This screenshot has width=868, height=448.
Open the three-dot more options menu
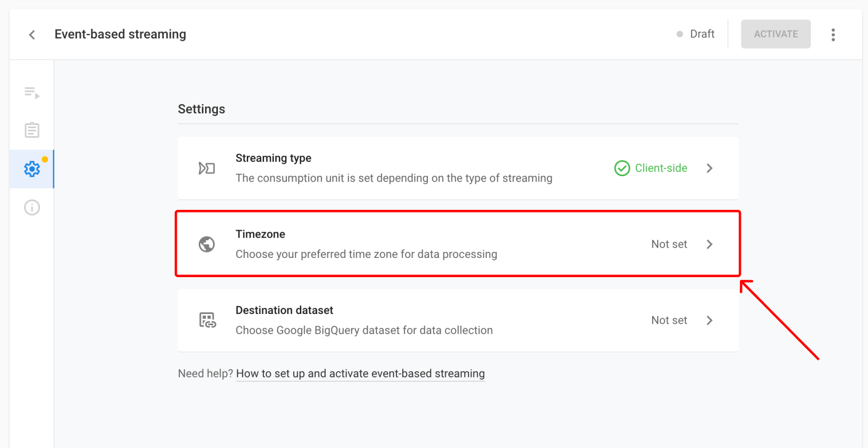point(833,35)
